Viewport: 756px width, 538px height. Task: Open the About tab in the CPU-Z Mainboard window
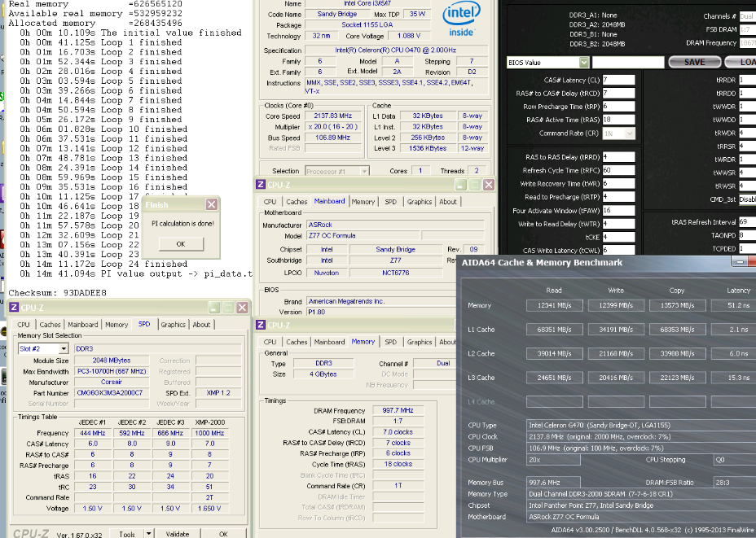coord(448,202)
